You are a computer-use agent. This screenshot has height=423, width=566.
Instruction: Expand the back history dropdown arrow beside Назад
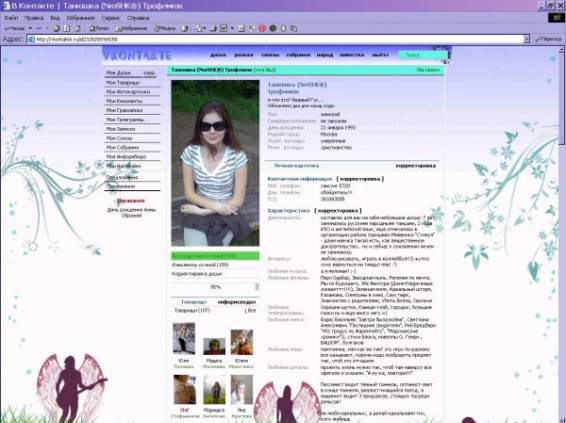click(x=30, y=28)
